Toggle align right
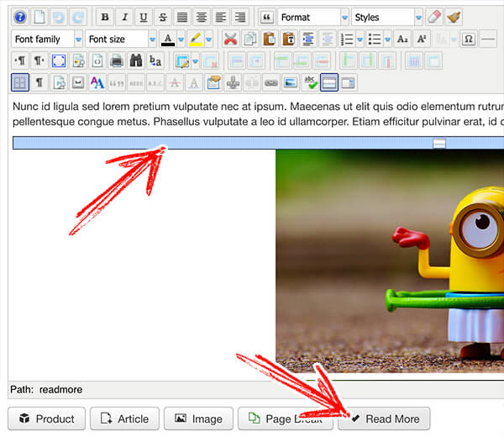 pos(240,17)
